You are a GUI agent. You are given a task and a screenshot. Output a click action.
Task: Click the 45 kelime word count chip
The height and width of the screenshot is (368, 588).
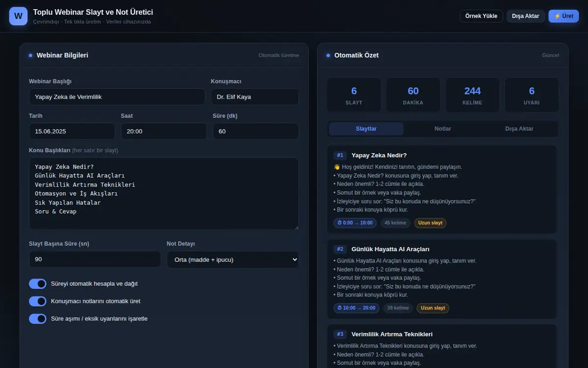(x=395, y=223)
